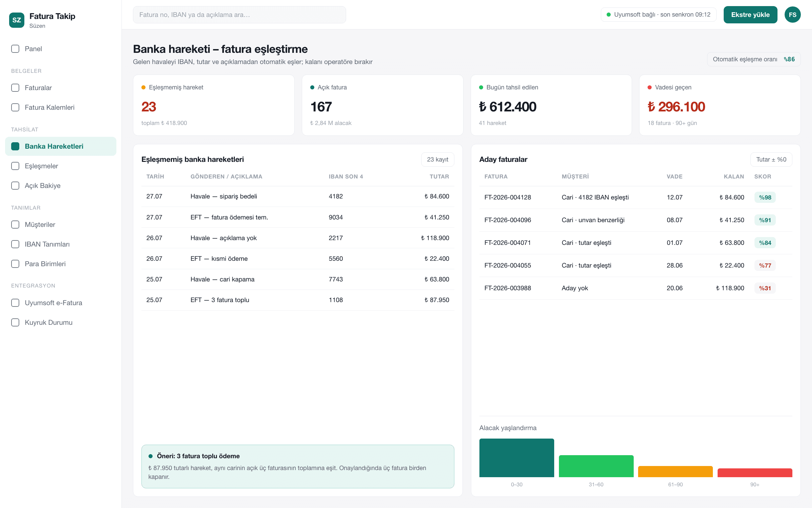
Task: Click the %31 score badge
Action: click(765, 288)
